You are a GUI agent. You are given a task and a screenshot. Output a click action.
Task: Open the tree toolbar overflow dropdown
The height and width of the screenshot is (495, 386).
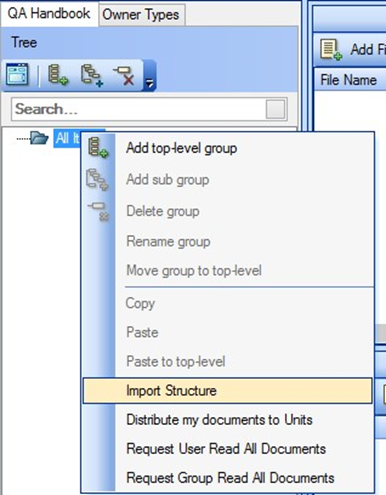(x=150, y=75)
